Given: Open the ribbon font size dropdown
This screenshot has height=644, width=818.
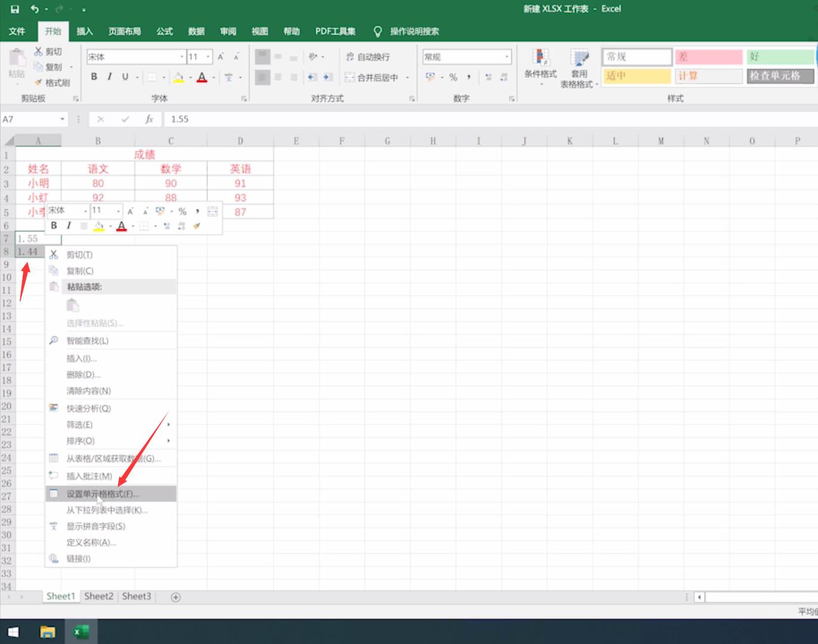Looking at the screenshot, I should 208,57.
